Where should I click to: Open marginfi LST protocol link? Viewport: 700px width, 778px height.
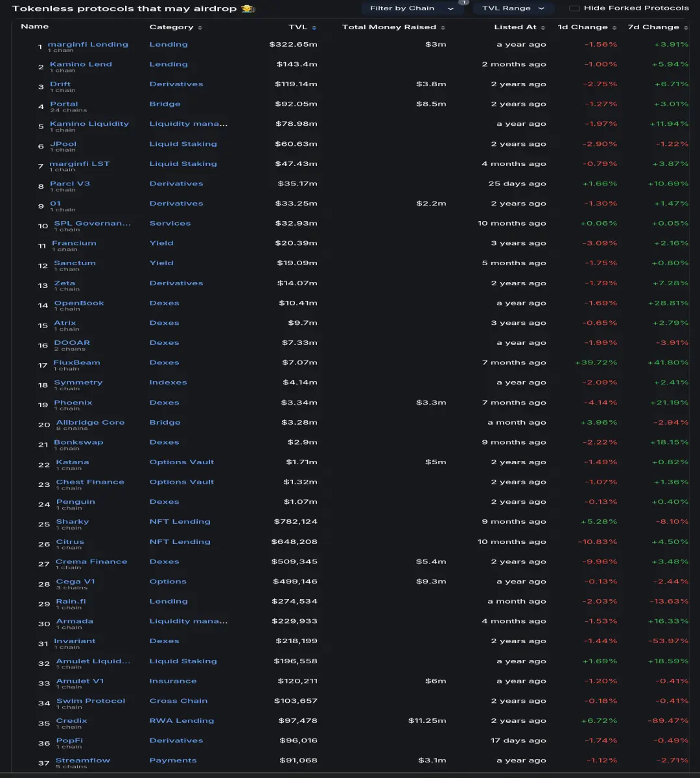[x=80, y=163]
